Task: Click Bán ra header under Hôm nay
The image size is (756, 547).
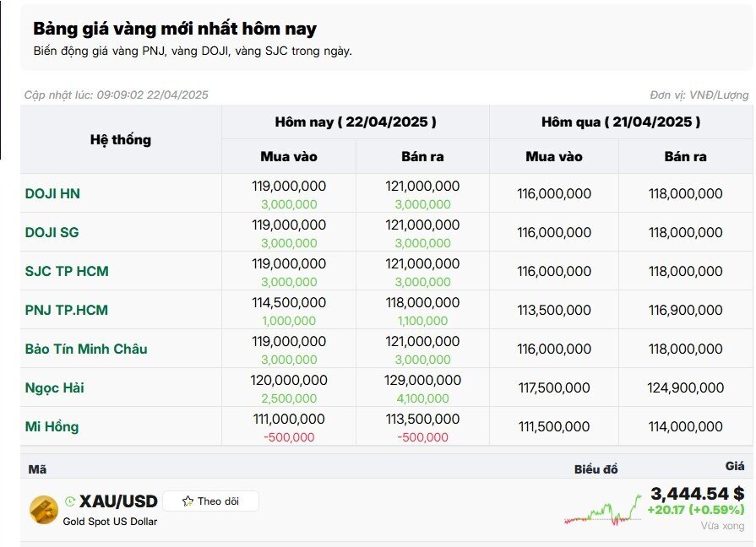Action: tap(423, 157)
